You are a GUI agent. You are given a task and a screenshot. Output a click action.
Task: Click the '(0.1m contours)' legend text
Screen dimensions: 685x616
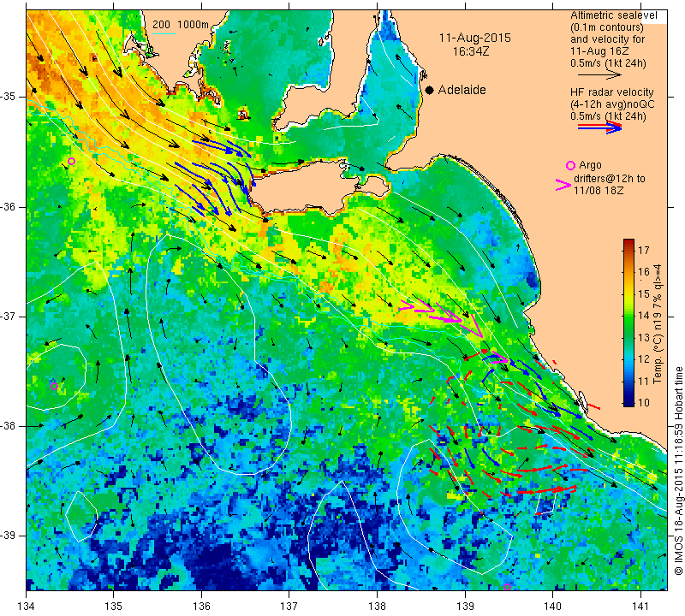pyautogui.click(x=607, y=27)
